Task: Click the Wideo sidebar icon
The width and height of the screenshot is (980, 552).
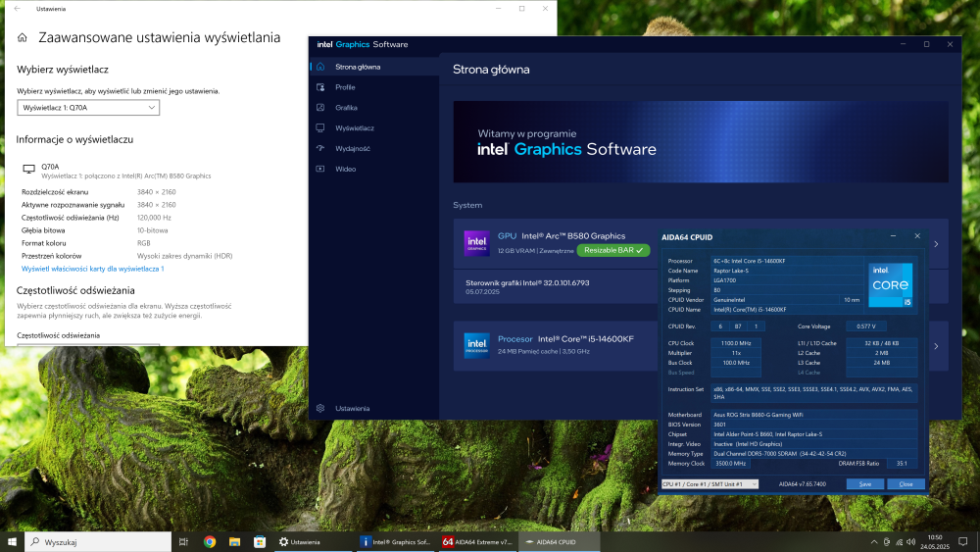Action: (x=320, y=169)
